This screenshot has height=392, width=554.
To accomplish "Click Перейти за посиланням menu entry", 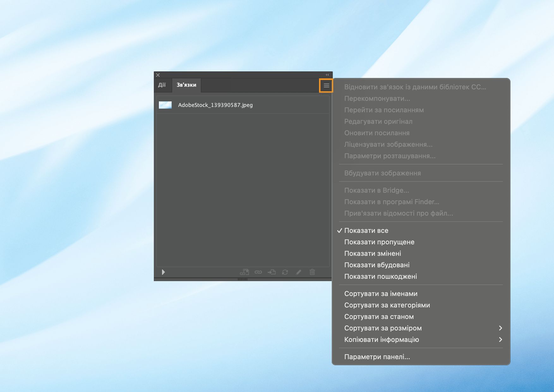I will [421, 110].
